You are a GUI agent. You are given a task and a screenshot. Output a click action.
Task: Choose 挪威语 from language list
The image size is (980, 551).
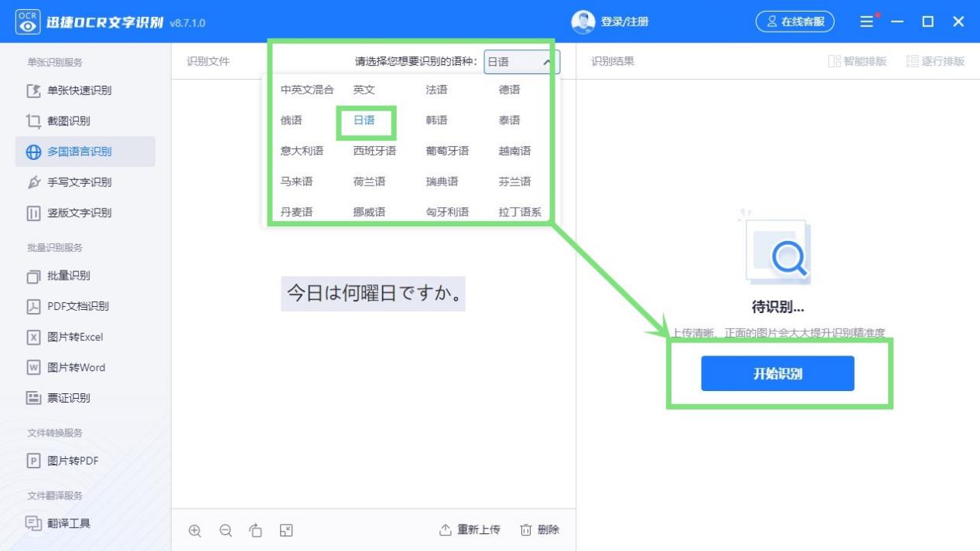coord(369,212)
